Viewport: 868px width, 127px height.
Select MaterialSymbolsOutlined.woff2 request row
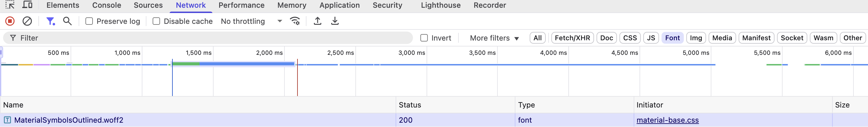click(x=434, y=120)
